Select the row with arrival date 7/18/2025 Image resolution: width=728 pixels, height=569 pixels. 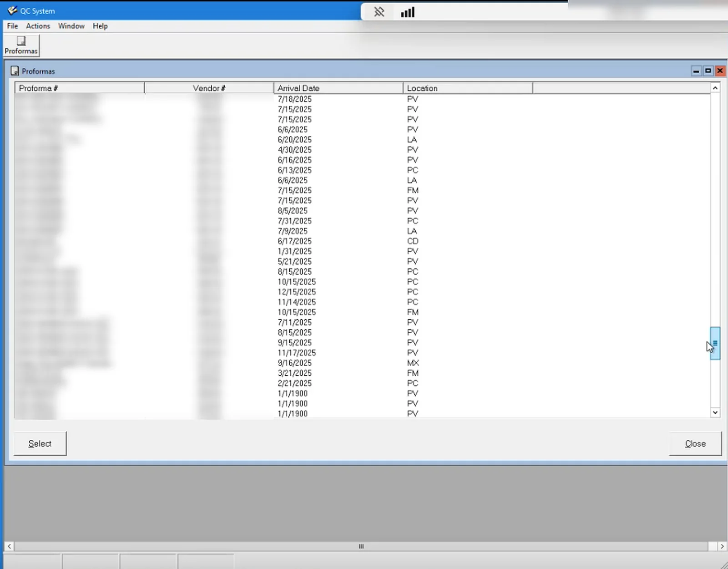point(362,99)
